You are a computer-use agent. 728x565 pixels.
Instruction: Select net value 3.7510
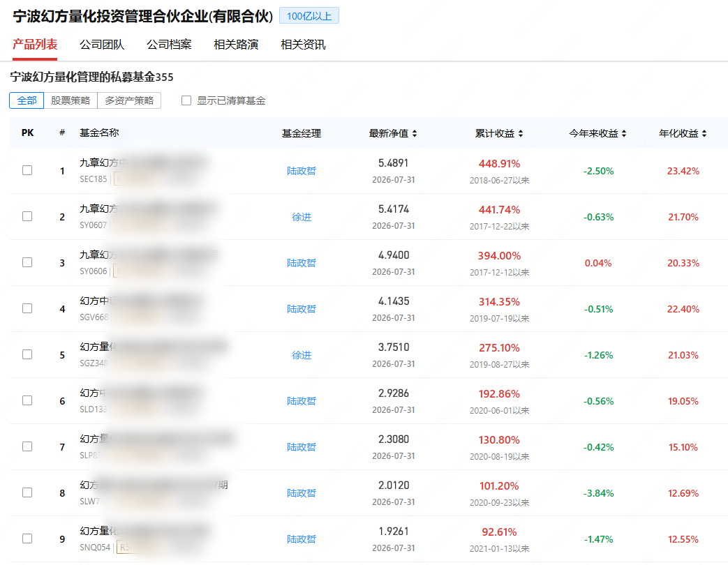tap(393, 347)
